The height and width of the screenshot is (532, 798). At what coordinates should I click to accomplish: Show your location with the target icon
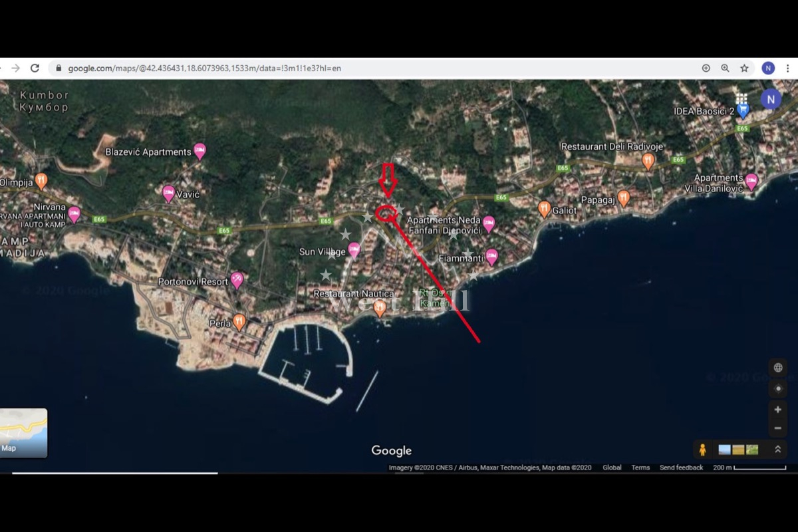tap(777, 388)
